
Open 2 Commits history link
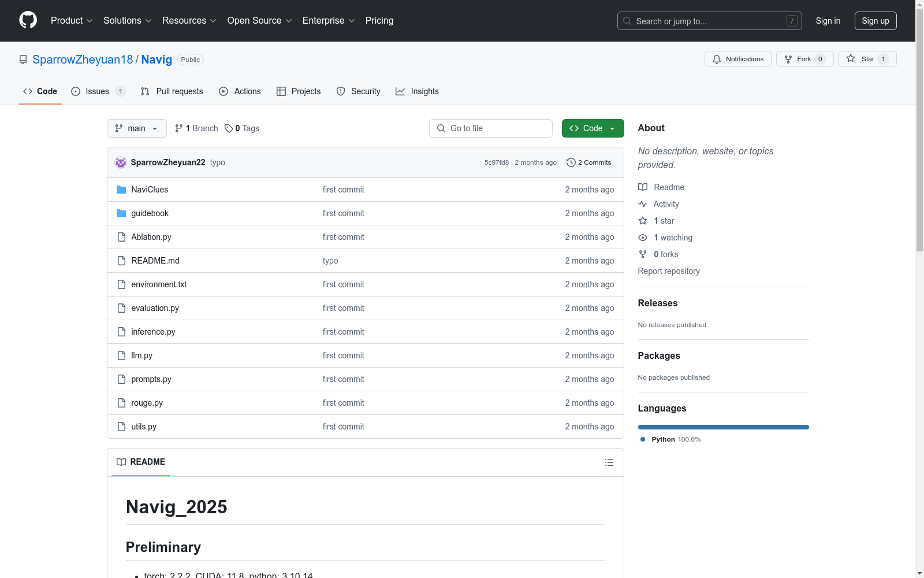[x=589, y=162]
